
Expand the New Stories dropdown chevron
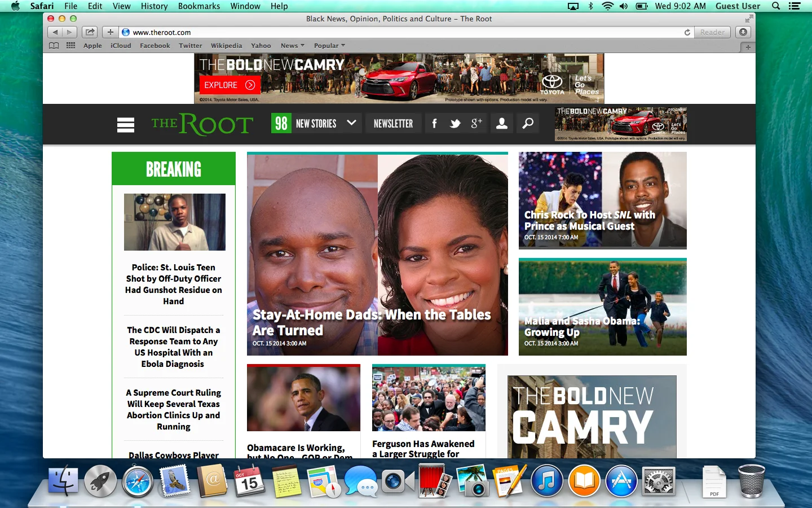[351, 122]
